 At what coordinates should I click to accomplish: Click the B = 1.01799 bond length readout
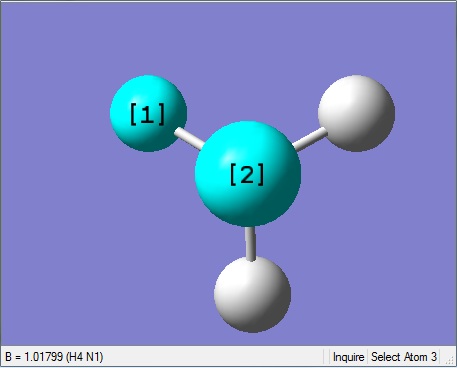[x=34, y=357]
